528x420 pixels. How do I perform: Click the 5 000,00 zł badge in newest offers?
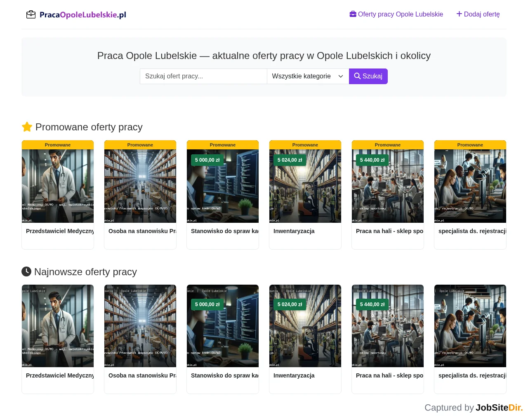click(207, 304)
